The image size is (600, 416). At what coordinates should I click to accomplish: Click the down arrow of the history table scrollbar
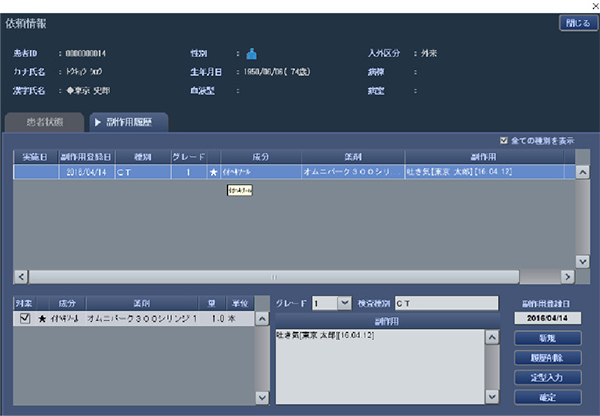pyautogui.click(x=582, y=262)
